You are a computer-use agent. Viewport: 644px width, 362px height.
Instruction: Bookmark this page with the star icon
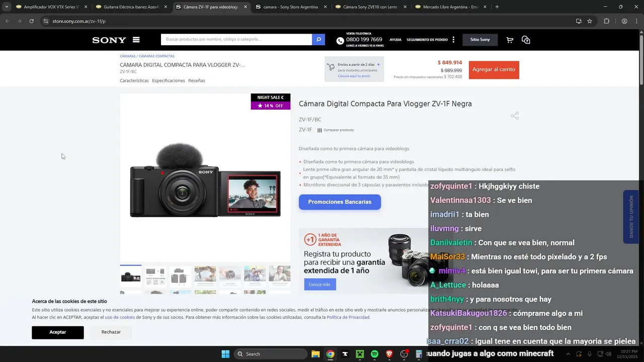590,21
